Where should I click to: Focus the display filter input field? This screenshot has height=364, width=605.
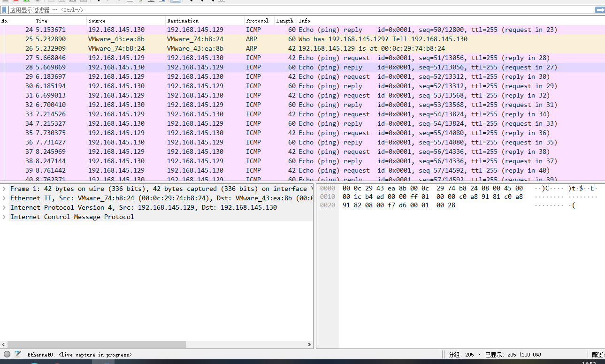coord(301,9)
